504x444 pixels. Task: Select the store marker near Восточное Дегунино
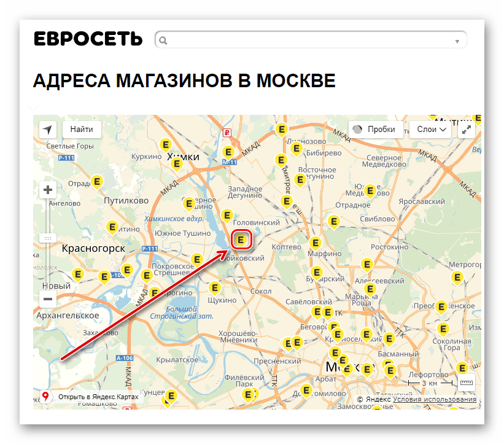coord(300,180)
